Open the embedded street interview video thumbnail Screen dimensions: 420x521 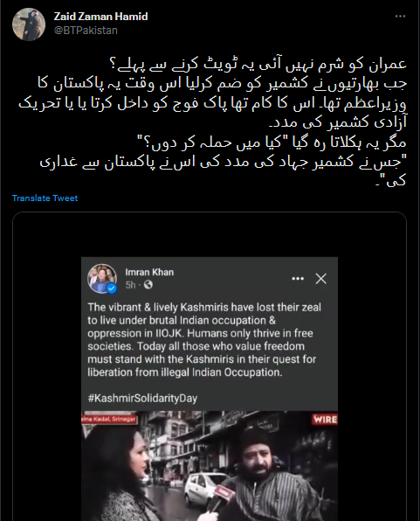point(210,466)
